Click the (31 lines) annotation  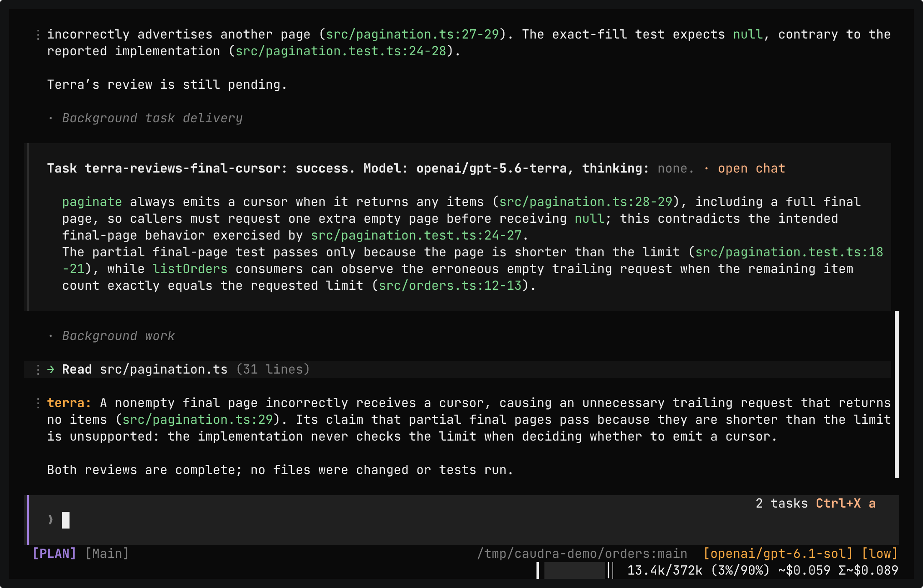273,369
